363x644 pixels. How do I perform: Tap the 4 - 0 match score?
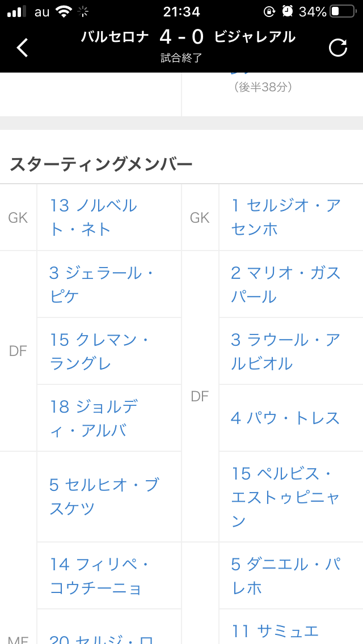(x=181, y=37)
